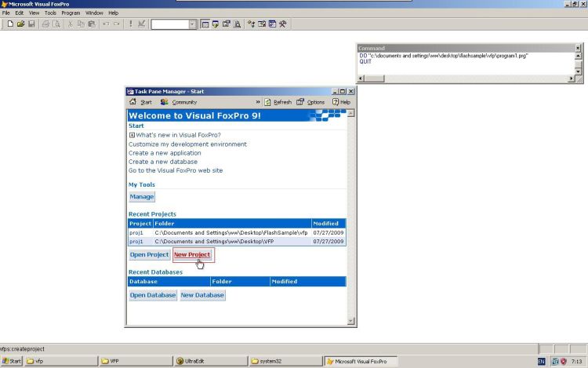This screenshot has width=588, height=368.
Task: Click the QUIT line in Command window
Action: [x=365, y=61]
